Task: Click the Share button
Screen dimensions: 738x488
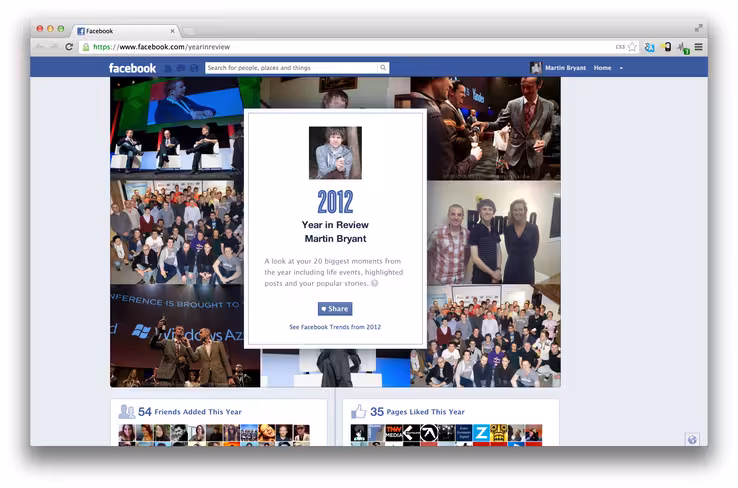Action: pos(335,309)
